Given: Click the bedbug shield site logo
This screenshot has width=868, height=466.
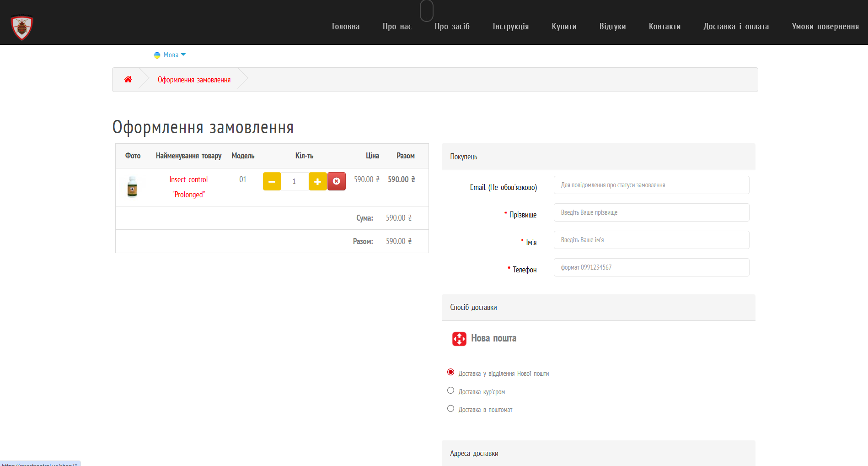Looking at the screenshot, I should [x=22, y=27].
